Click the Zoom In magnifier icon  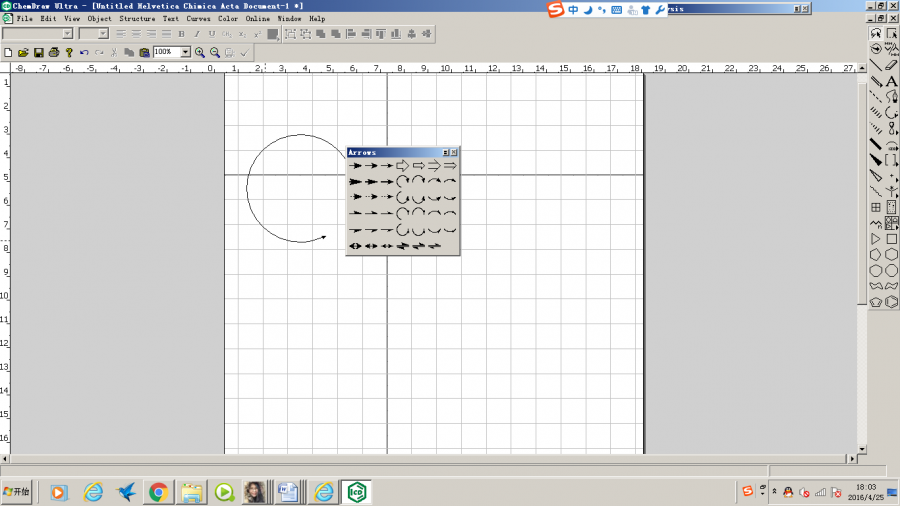click(x=200, y=52)
